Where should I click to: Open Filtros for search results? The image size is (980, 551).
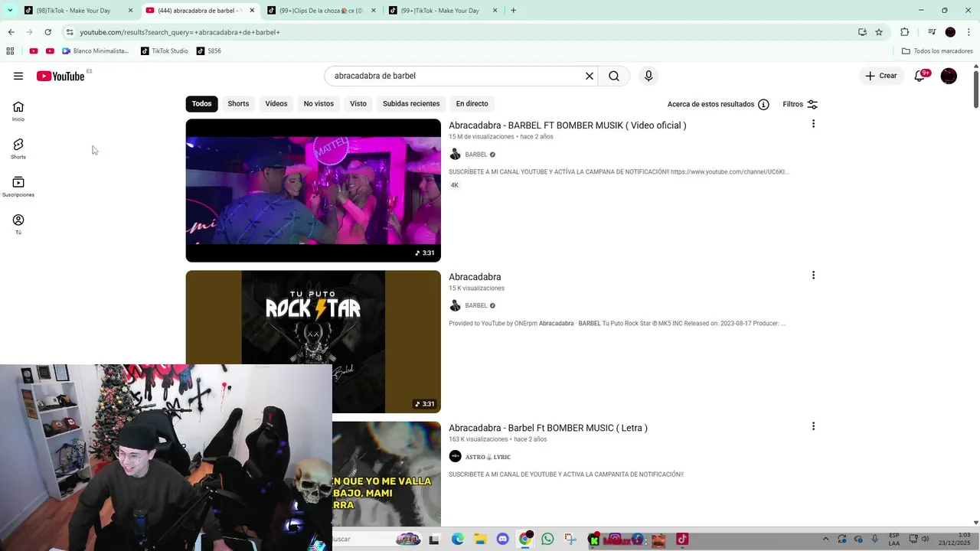[800, 104]
